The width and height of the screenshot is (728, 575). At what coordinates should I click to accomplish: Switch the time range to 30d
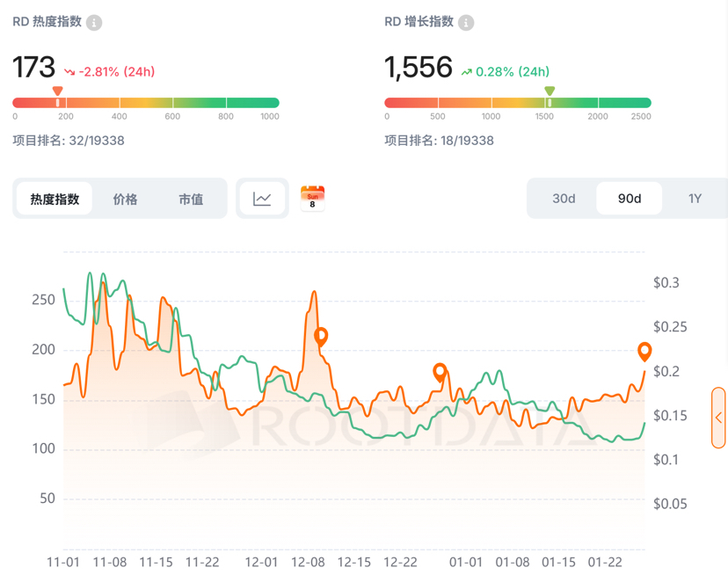[x=564, y=199]
